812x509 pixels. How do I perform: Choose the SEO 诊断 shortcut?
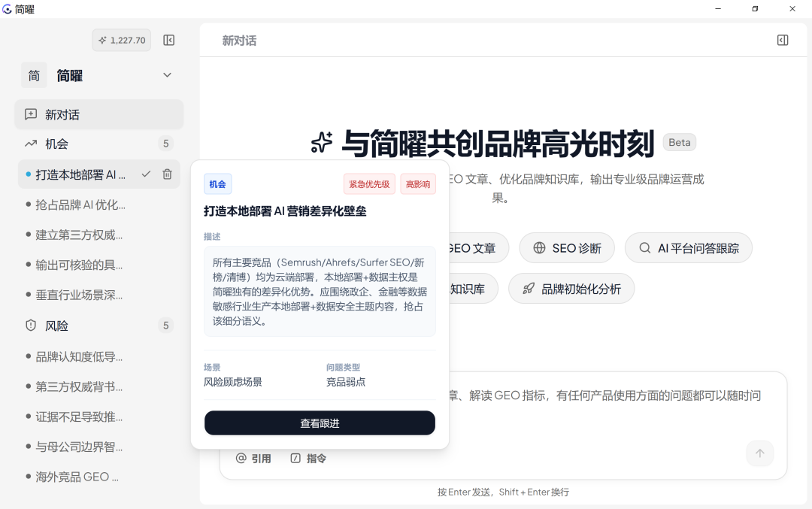567,248
